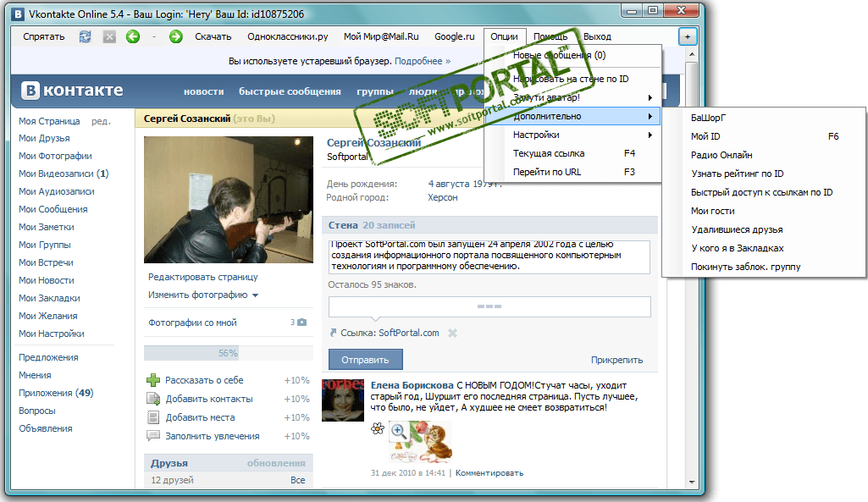Select Перейти по URL menu item
This screenshot has height=502, width=868.
tap(573, 172)
